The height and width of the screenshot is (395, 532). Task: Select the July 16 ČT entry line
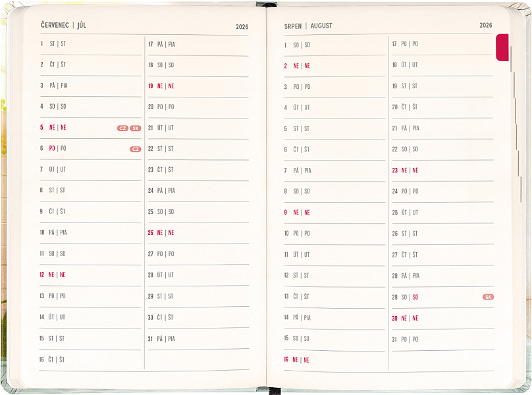(90, 359)
